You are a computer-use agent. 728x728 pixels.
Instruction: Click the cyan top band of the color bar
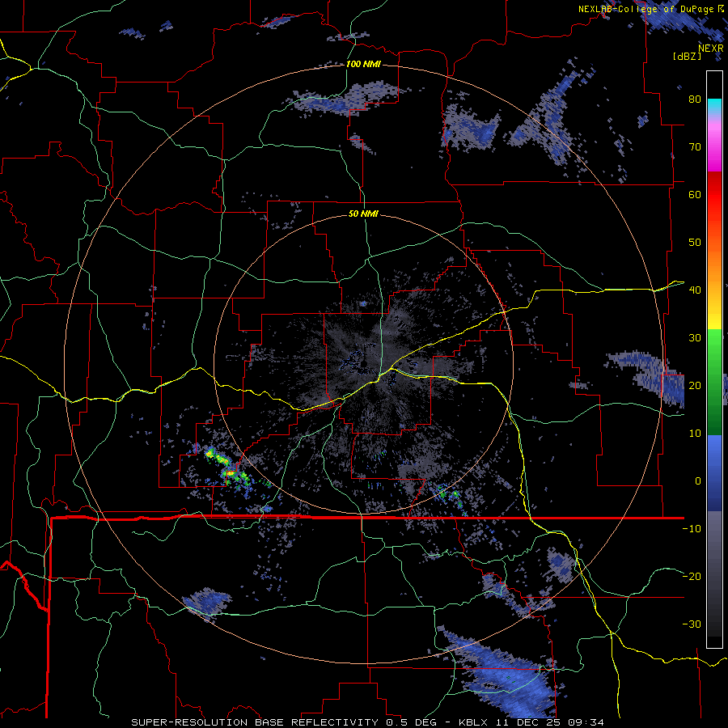tap(714, 108)
